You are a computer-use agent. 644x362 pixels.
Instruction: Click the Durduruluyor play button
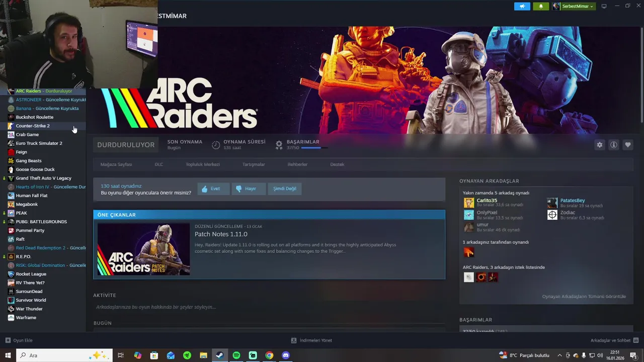tap(126, 145)
